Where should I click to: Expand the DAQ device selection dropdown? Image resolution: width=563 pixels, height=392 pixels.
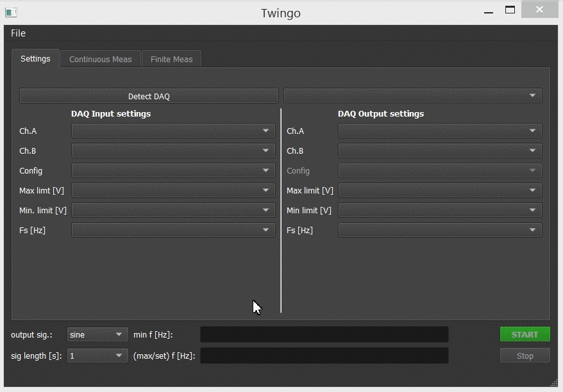click(412, 95)
